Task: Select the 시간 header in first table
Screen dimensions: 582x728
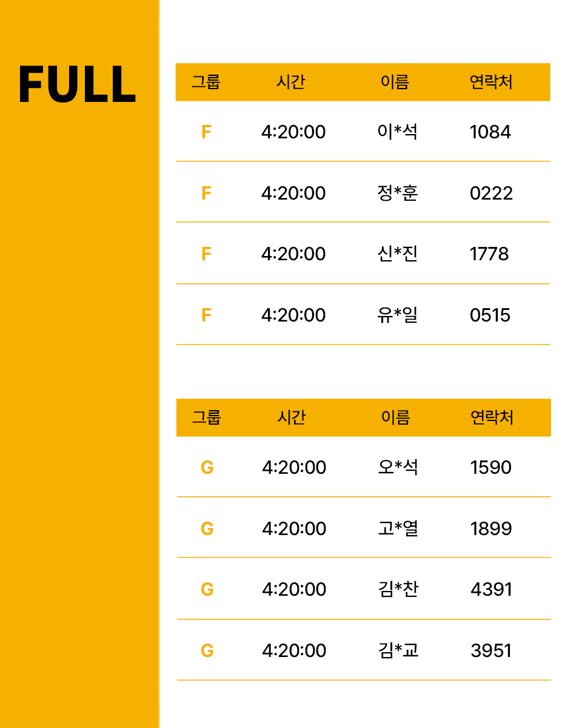Action: (290, 82)
